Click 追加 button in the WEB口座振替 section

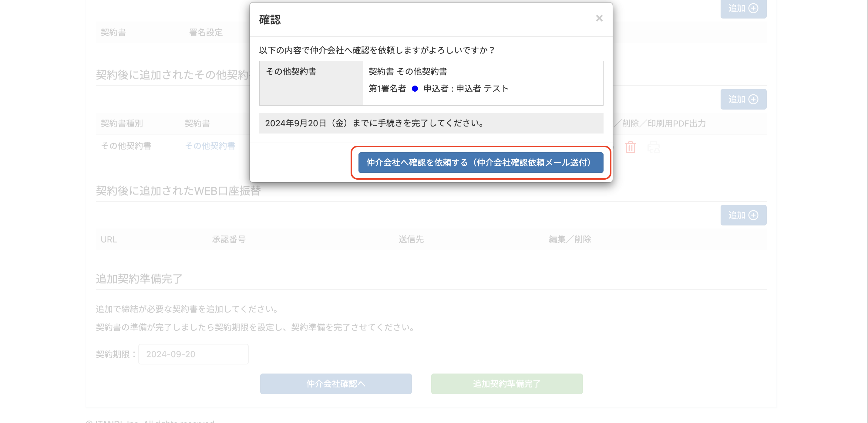coord(743,215)
